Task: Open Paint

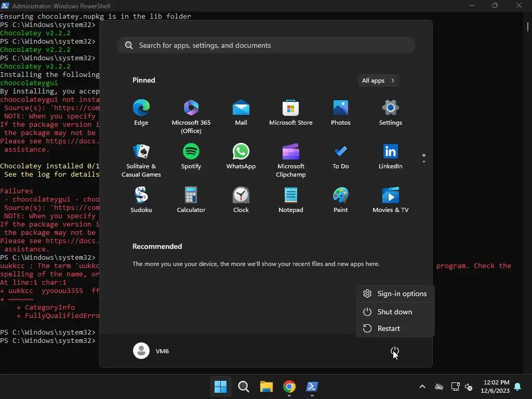Action: click(x=341, y=200)
